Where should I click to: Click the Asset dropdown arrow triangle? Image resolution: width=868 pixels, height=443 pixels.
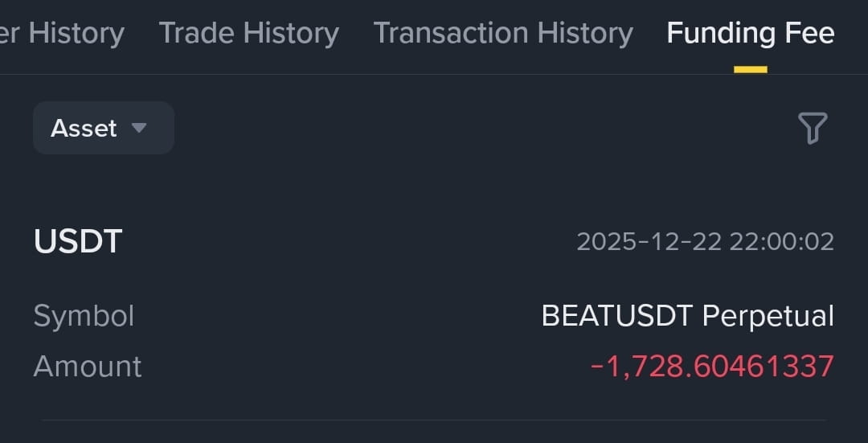pyautogui.click(x=139, y=128)
